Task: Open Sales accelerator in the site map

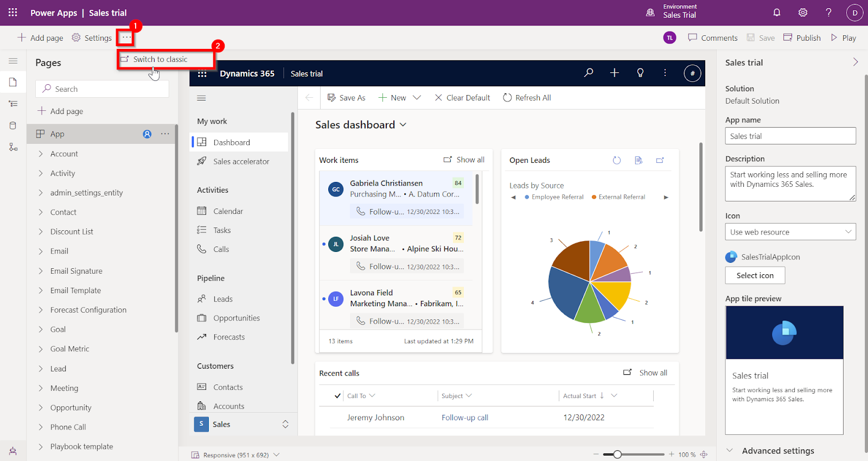Action: click(x=240, y=161)
